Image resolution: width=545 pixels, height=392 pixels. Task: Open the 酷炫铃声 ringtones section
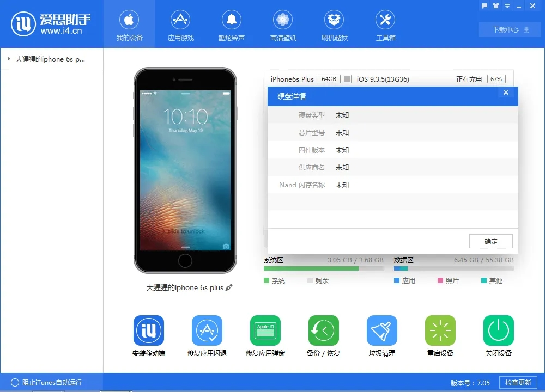[x=231, y=24]
